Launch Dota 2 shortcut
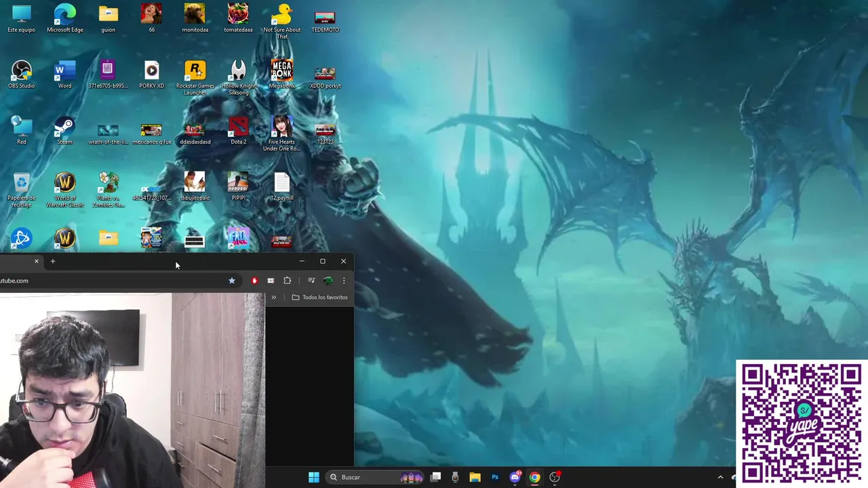The height and width of the screenshot is (488, 868). click(238, 131)
